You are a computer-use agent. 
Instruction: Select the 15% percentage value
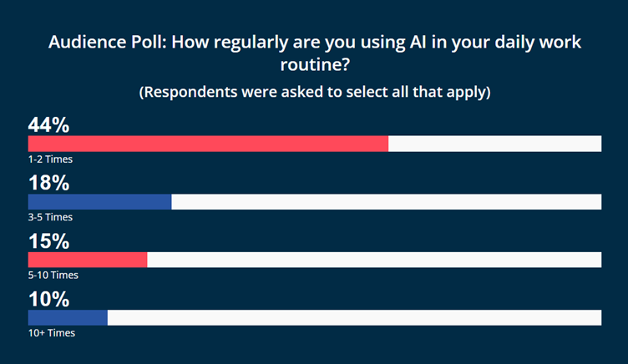click(x=49, y=241)
